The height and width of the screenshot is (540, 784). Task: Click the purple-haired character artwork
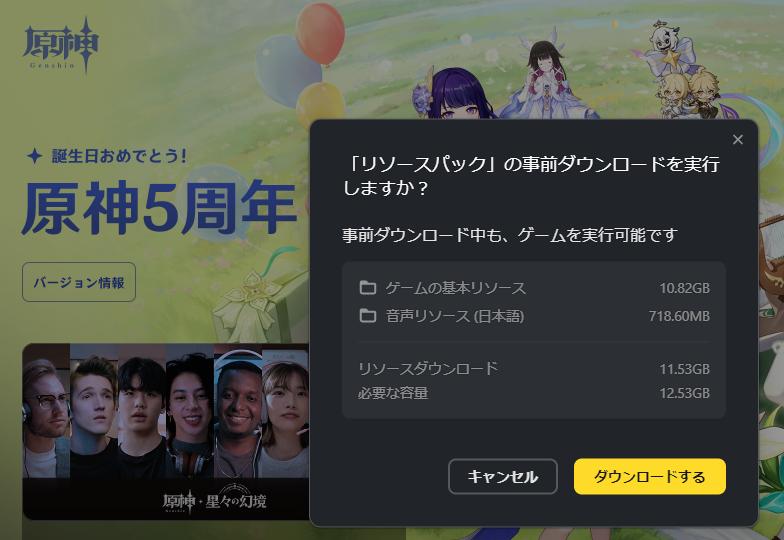(x=452, y=95)
